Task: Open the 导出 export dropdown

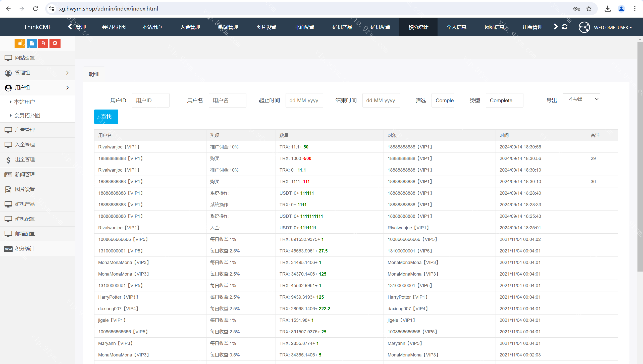Action: coord(581,99)
